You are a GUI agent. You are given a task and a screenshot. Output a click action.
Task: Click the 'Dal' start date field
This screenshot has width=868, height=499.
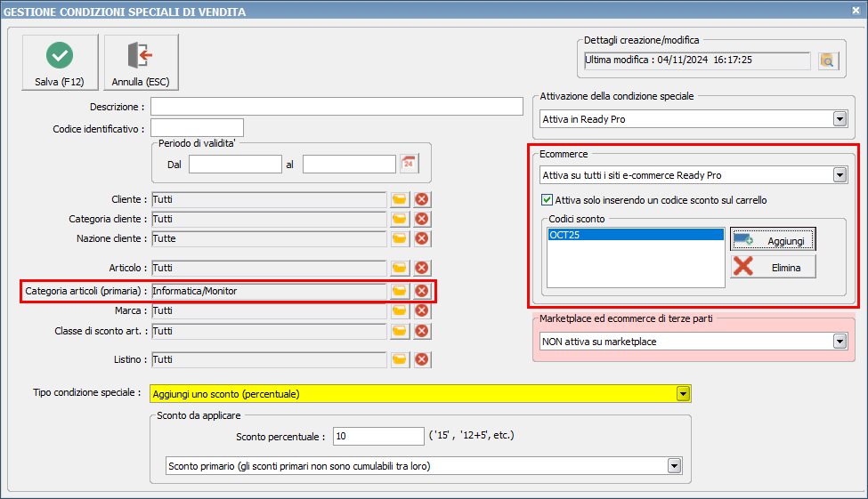pos(235,165)
